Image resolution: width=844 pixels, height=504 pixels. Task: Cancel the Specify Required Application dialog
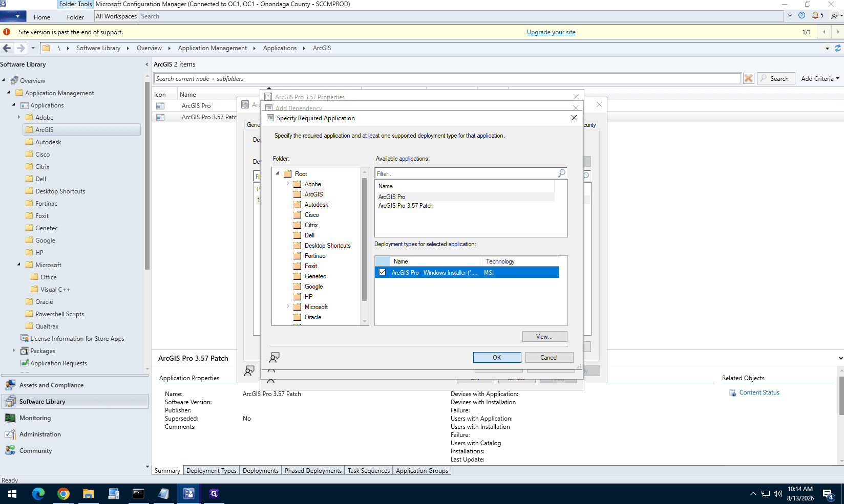[x=549, y=358]
